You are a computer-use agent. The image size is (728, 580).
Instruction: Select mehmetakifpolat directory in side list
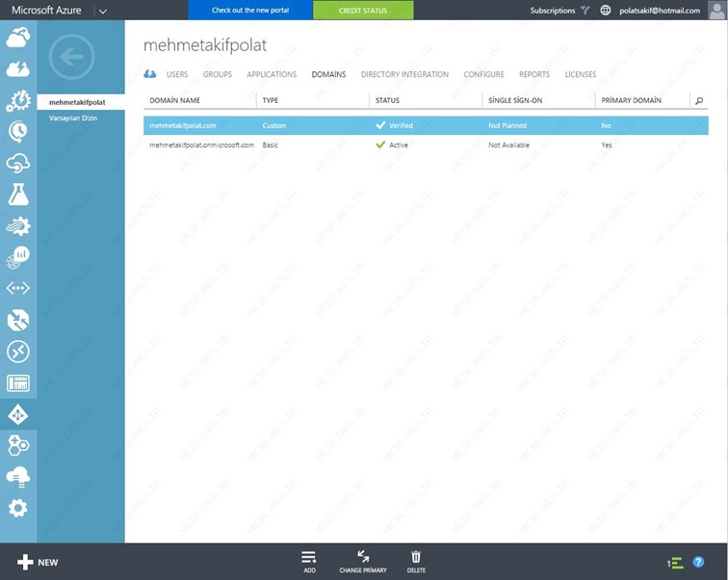(x=81, y=102)
